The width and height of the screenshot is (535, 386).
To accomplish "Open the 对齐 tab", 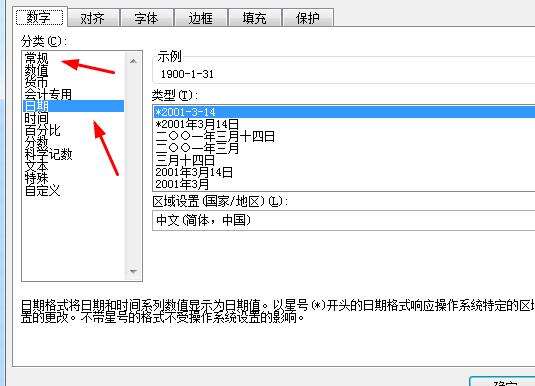I will click(93, 18).
